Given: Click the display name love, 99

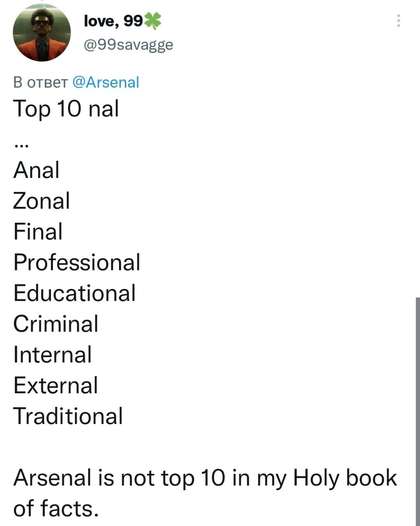Looking at the screenshot, I should [x=113, y=21].
